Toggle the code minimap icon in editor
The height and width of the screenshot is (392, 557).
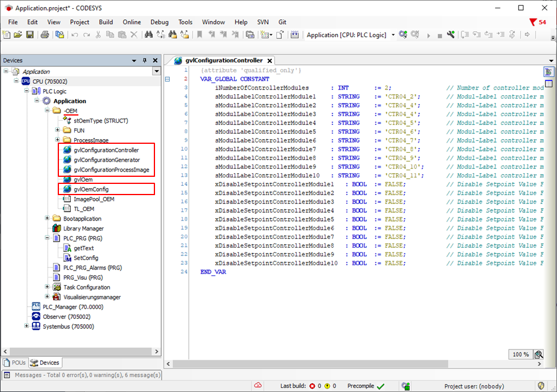coord(549,70)
